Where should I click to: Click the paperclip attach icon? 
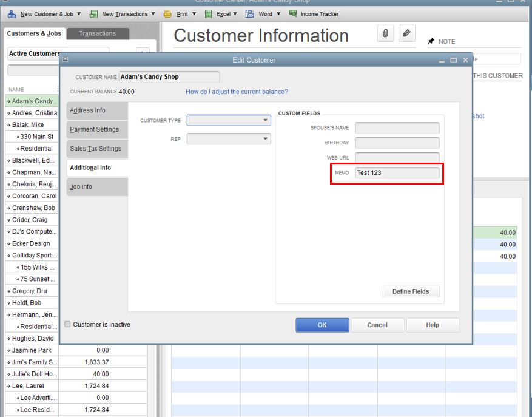385,33
